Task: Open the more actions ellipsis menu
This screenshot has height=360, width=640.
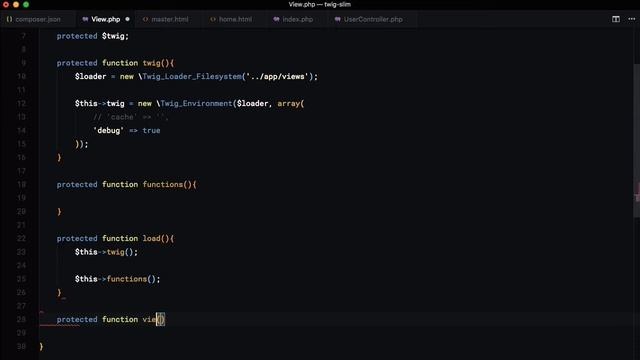Action: (x=631, y=19)
